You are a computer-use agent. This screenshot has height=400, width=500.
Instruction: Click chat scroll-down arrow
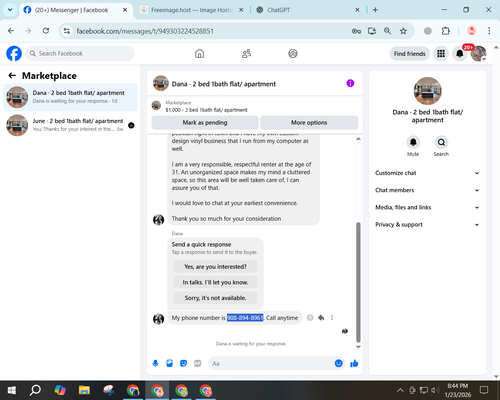click(x=358, y=347)
